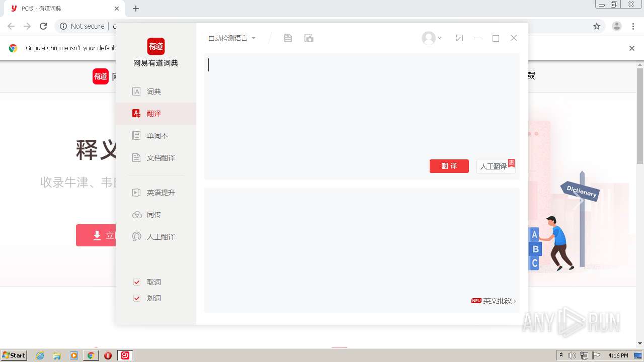Go forward in Chrome

tap(27, 26)
